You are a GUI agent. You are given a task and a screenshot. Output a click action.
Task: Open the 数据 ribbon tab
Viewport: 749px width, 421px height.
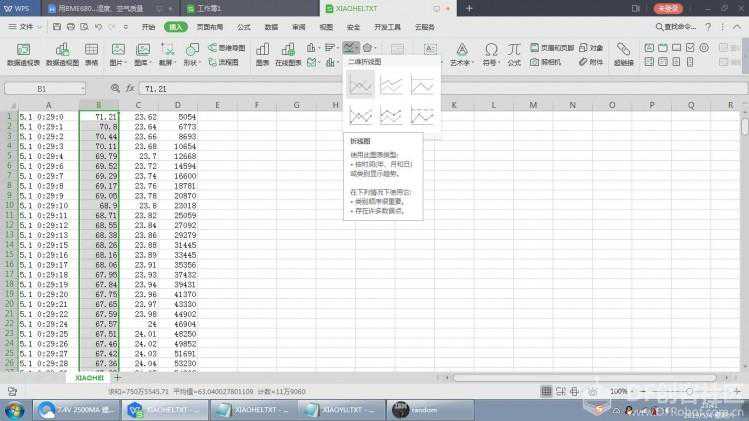click(x=271, y=27)
